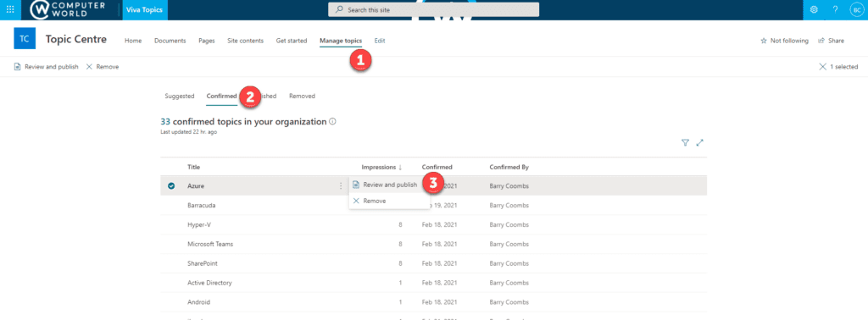Click Barry Coombs in the Hyper-V row
This screenshot has width=868, height=320.
click(x=509, y=225)
